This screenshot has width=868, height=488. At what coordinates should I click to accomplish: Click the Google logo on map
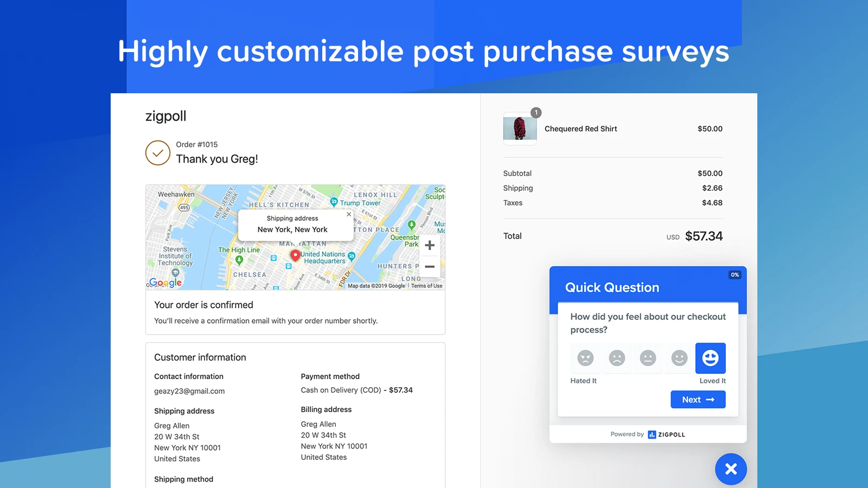point(165,282)
